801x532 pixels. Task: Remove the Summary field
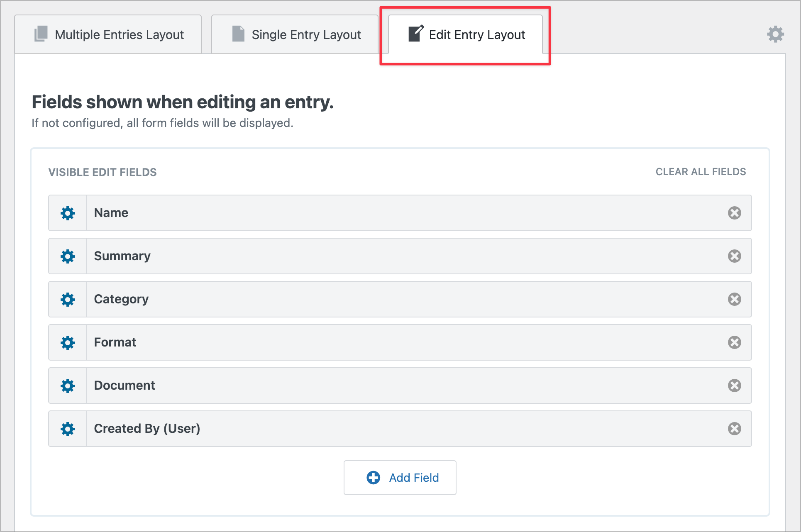pyautogui.click(x=735, y=256)
